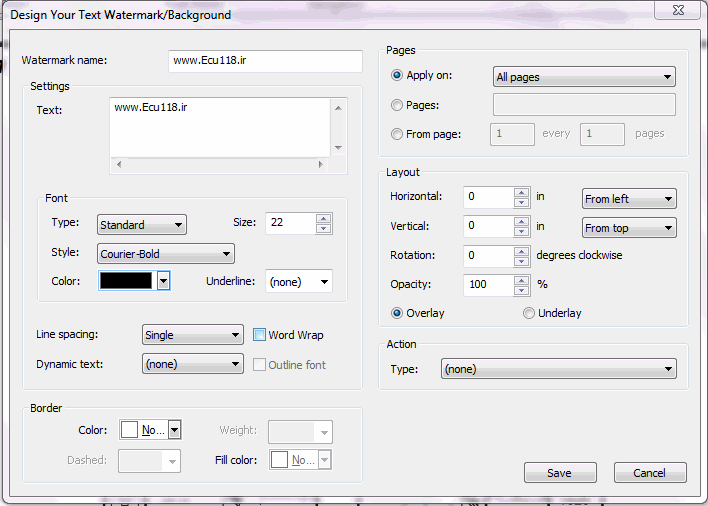Click the Save button
This screenshot has height=506, width=708.
tap(560, 473)
